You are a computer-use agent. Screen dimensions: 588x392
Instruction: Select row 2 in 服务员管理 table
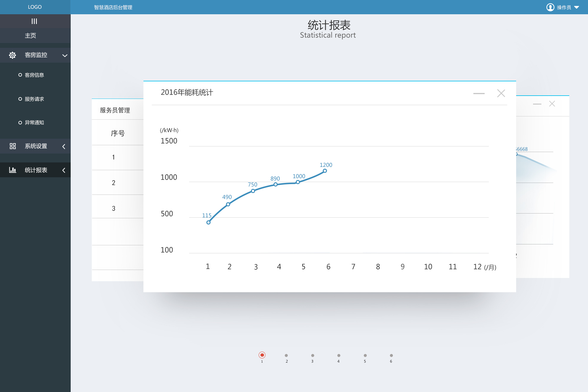click(x=118, y=183)
